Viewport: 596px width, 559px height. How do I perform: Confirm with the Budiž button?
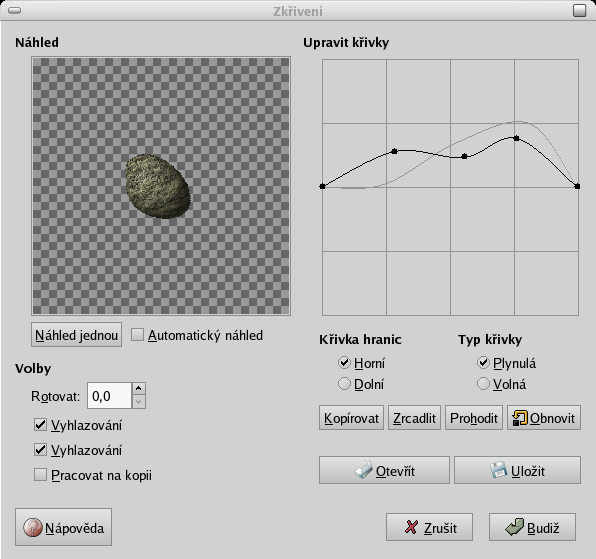(532, 527)
